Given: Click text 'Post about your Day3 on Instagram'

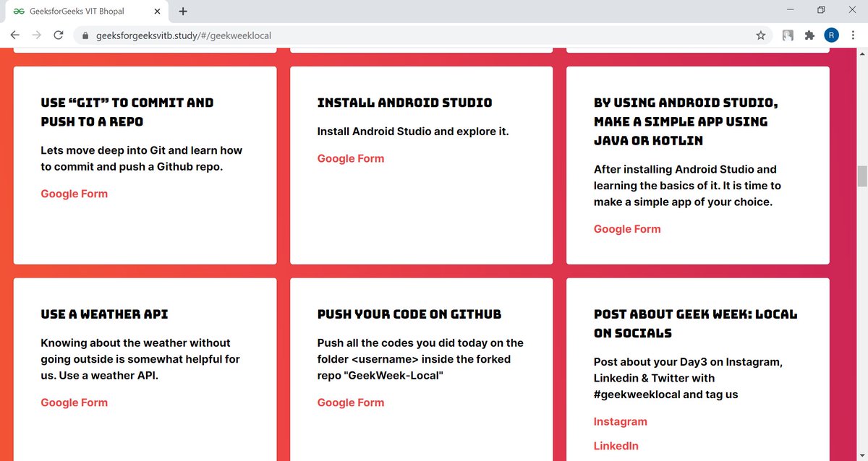Looking at the screenshot, I should [x=688, y=378].
